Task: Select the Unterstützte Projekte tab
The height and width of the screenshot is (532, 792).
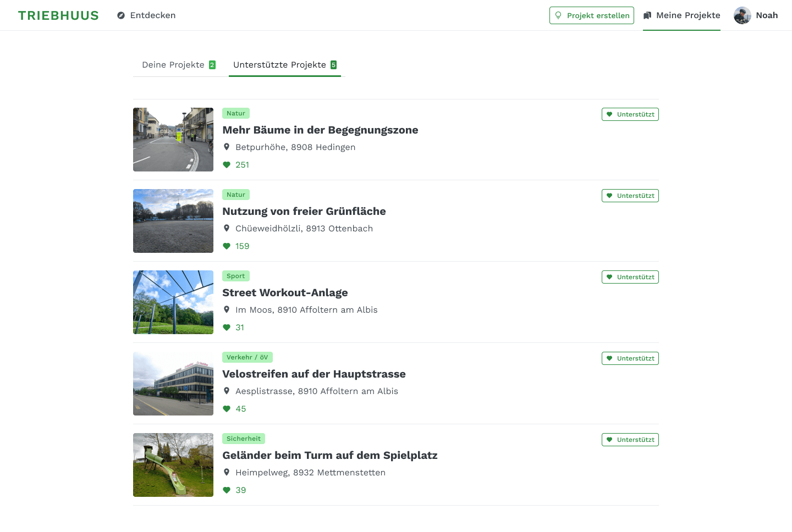Action: pyautogui.click(x=284, y=65)
